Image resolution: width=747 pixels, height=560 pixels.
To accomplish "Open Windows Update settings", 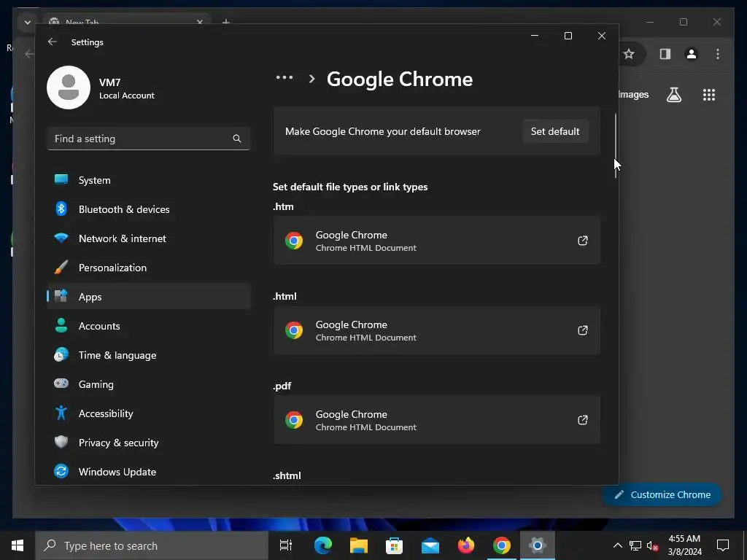I will (149, 472).
